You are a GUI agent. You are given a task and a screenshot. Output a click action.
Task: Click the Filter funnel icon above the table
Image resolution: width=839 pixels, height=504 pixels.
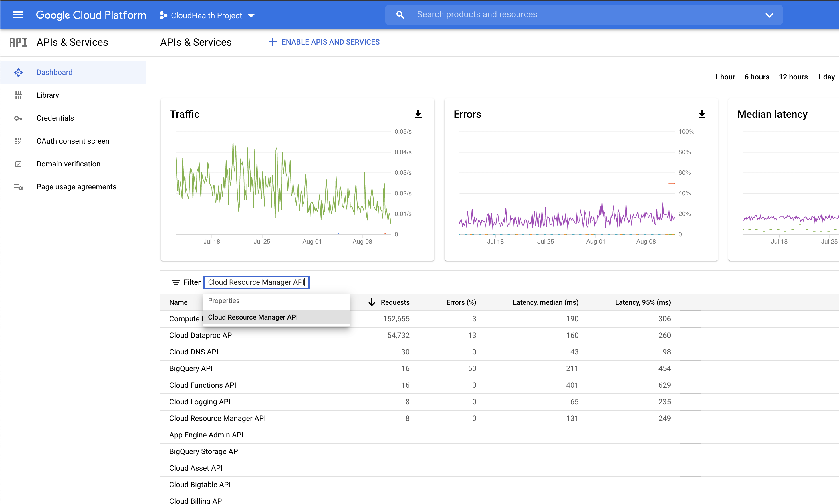(x=176, y=282)
